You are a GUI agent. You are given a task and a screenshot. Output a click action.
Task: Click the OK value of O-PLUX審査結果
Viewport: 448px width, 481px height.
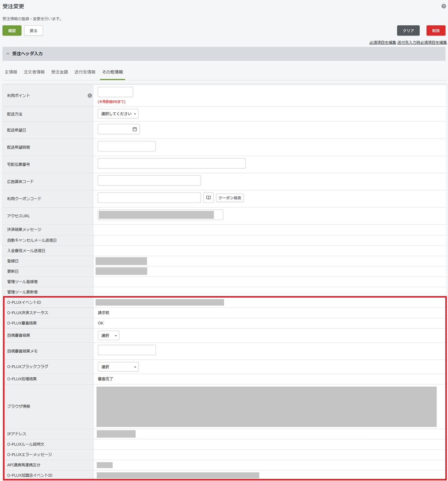(x=101, y=323)
